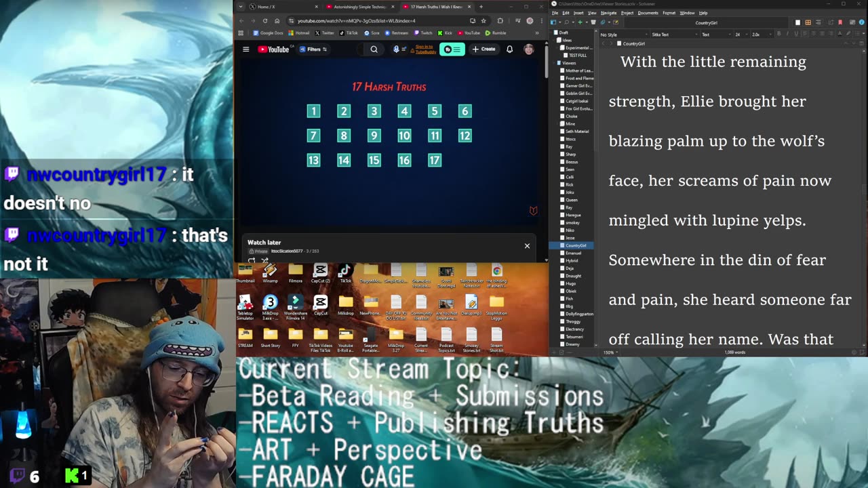Open CapCut (2) desktop shortcut
Image resolution: width=868 pixels, height=488 pixels.
pos(320,274)
